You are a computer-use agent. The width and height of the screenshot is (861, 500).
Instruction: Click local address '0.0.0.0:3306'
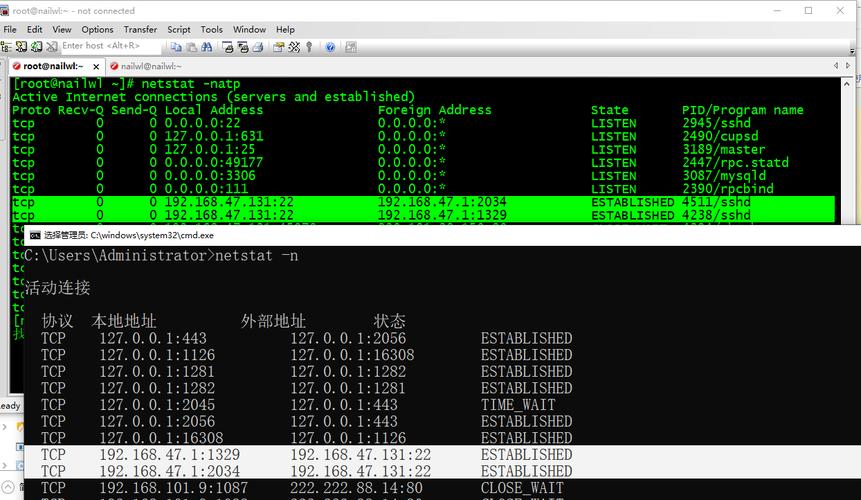pyautogui.click(x=210, y=176)
